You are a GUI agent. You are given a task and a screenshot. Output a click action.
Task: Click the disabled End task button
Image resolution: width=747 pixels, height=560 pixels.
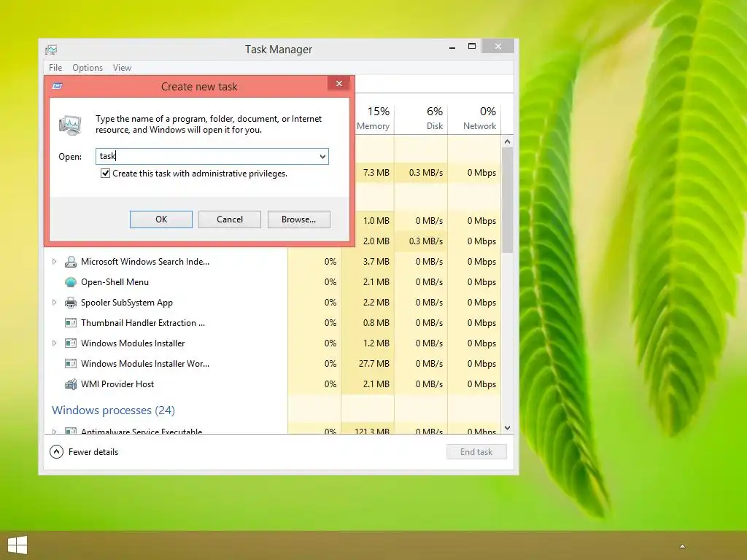click(x=476, y=452)
